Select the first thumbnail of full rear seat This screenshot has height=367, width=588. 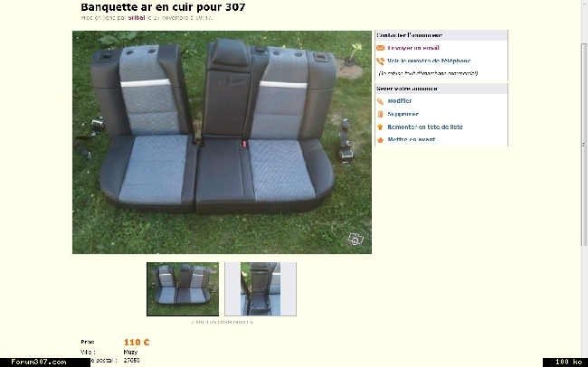183,289
